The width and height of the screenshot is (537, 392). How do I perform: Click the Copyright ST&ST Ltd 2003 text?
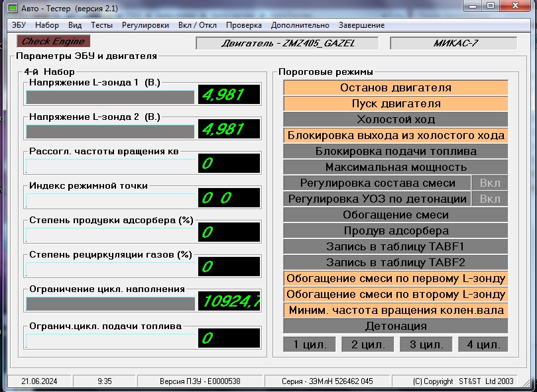tap(463, 381)
